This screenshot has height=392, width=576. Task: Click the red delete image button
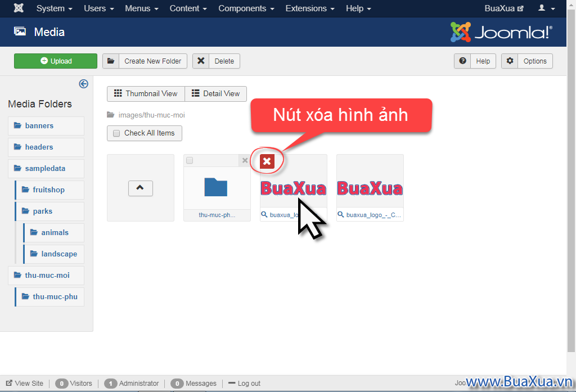[267, 161]
